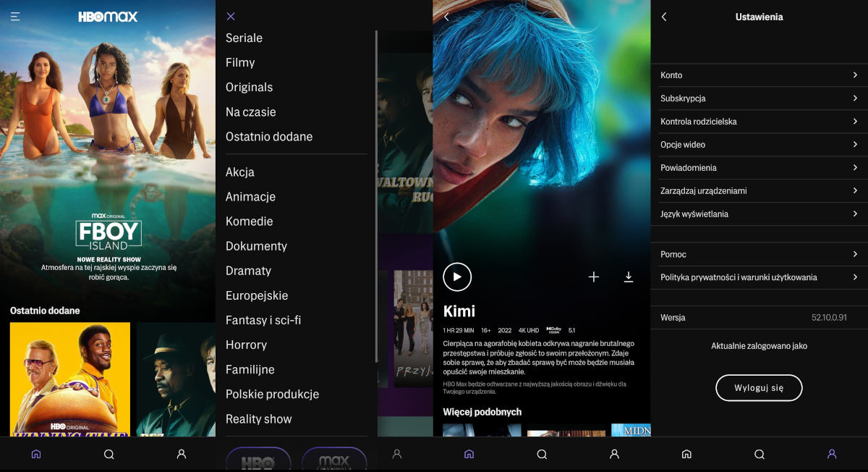Download Kimi using the download icon
This screenshot has height=472, width=868.
coord(629,277)
